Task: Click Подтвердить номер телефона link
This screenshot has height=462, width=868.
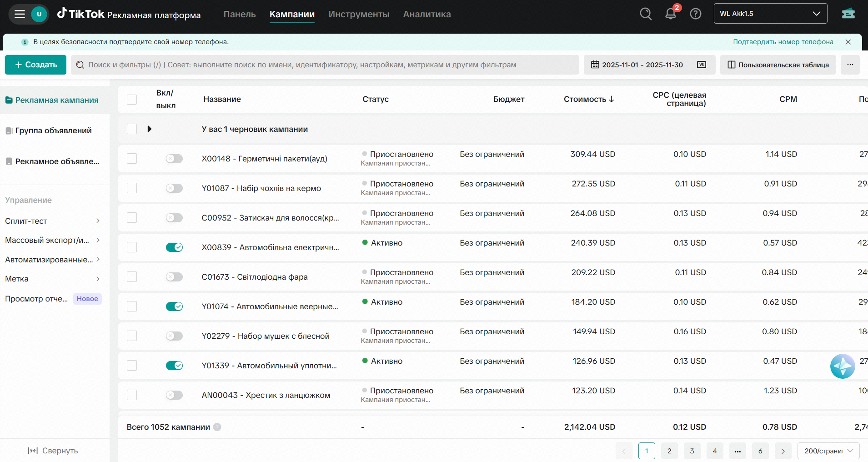Action: click(x=783, y=42)
